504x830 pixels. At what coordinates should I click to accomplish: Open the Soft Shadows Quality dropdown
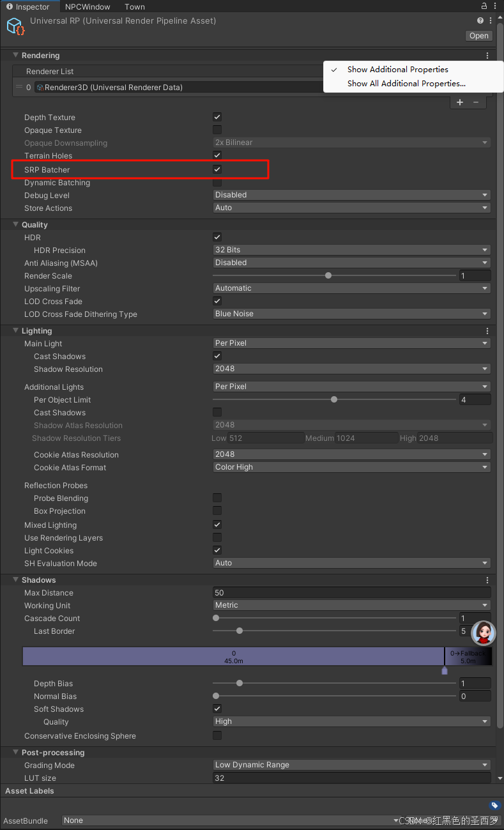(x=352, y=721)
